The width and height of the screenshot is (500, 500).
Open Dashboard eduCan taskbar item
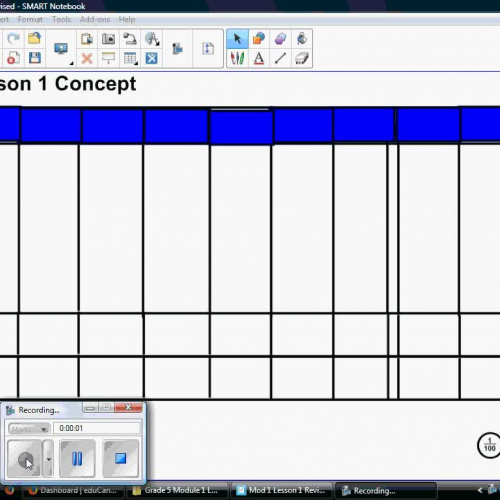click(x=74, y=490)
